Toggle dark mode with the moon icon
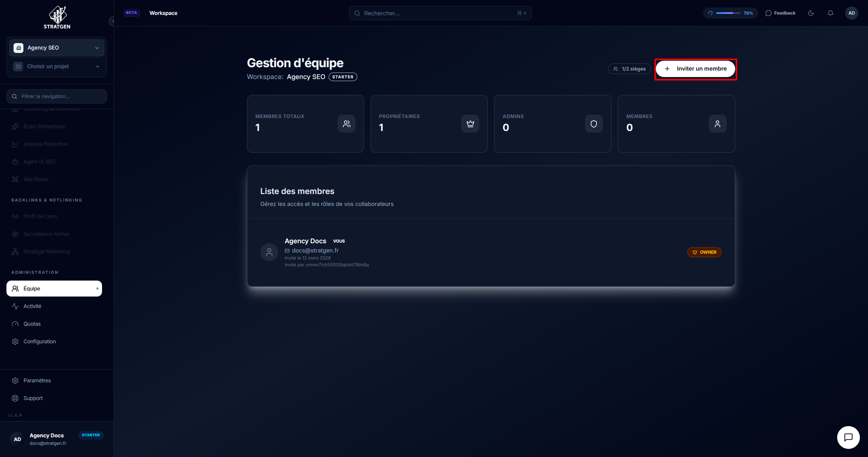This screenshot has width=868, height=457. pos(811,13)
